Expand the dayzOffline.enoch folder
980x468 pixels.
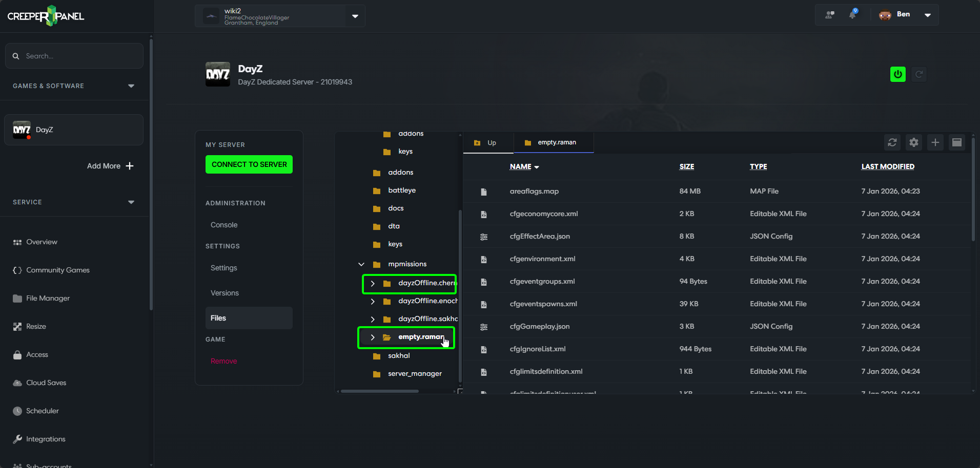point(373,301)
